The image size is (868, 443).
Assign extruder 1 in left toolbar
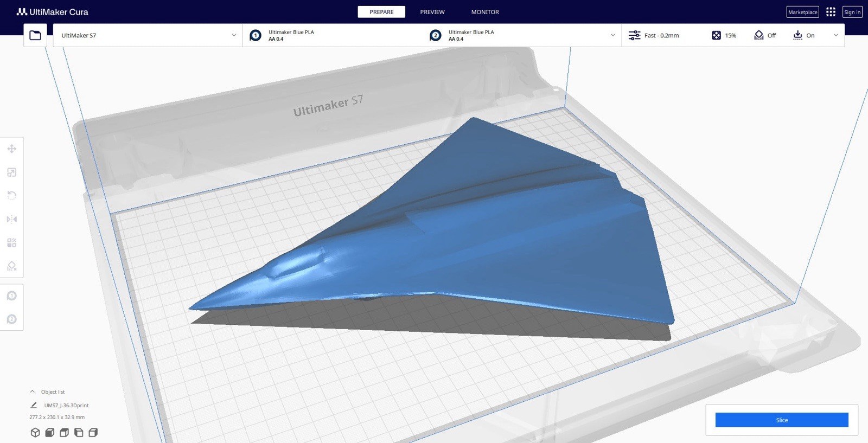(x=12, y=296)
